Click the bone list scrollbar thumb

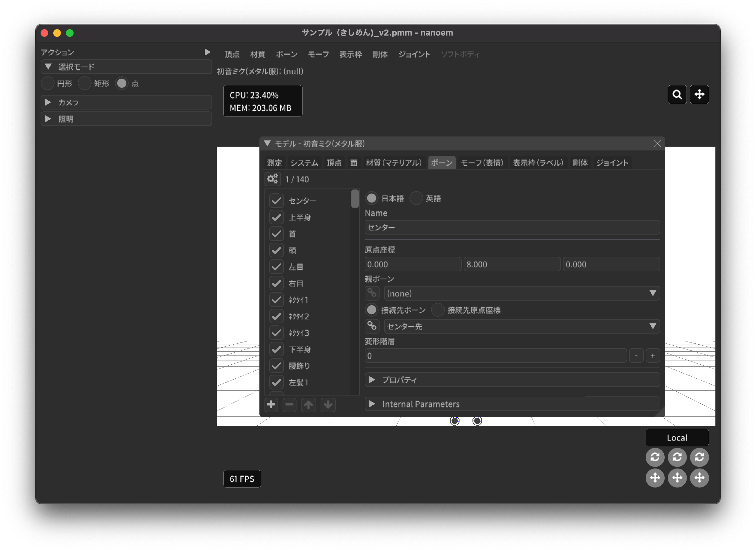pyautogui.click(x=355, y=198)
